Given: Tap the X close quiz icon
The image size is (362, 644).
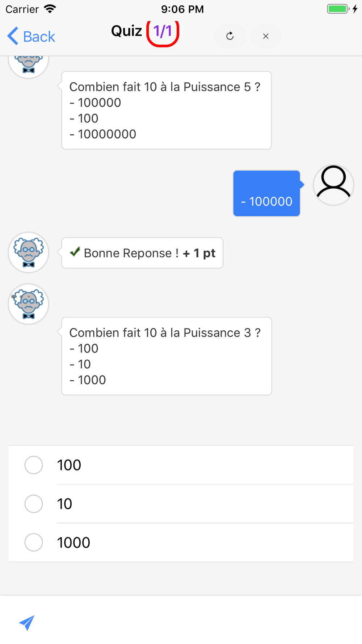Looking at the screenshot, I should pos(266,36).
